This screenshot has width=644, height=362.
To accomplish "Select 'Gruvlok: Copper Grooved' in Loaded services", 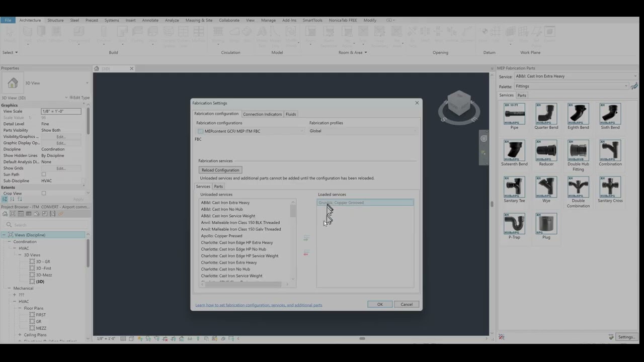I will (x=365, y=203).
